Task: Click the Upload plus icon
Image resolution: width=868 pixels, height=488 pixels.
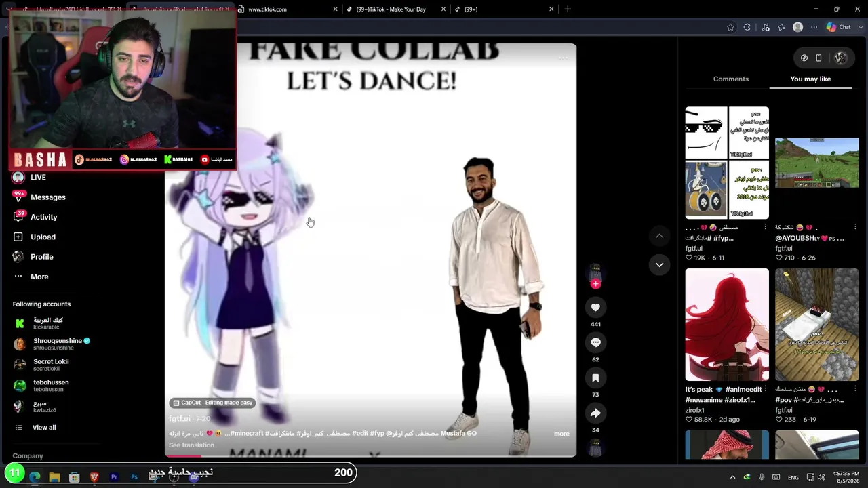Action: 18,237
